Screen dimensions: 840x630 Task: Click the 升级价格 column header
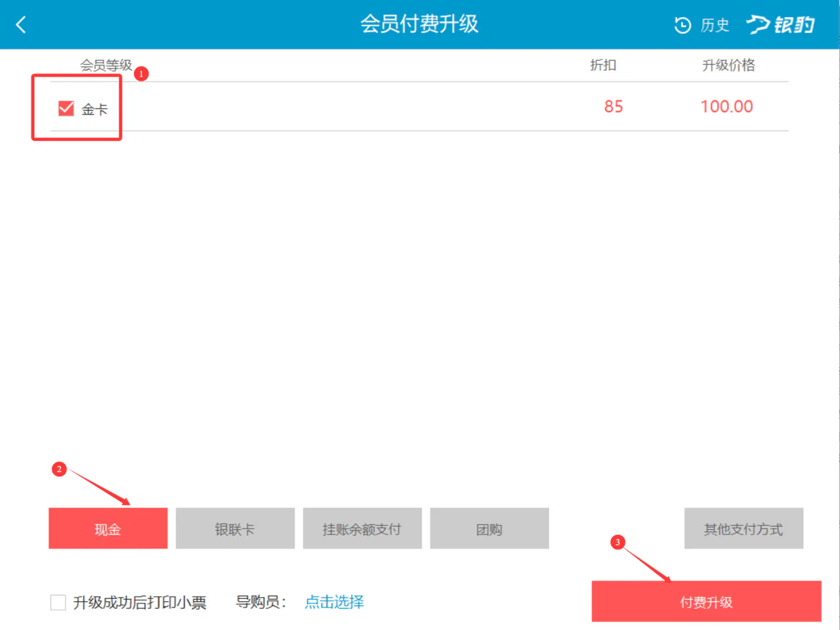click(x=729, y=65)
